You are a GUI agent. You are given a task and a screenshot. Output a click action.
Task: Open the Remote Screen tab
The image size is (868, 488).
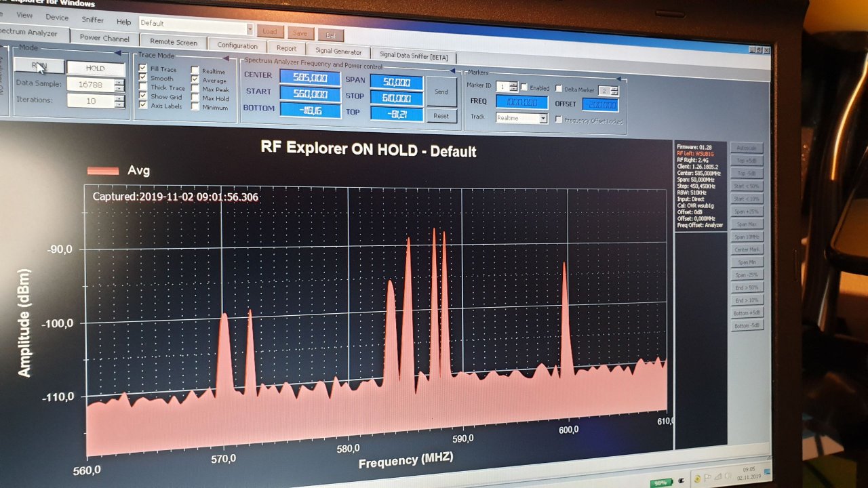(x=174, y=42)
